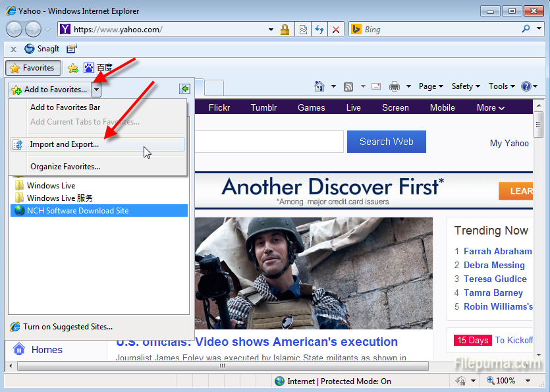Click the Compatibility View icon
This screenshot has height=392, width=550.
(x=303, y=30)
